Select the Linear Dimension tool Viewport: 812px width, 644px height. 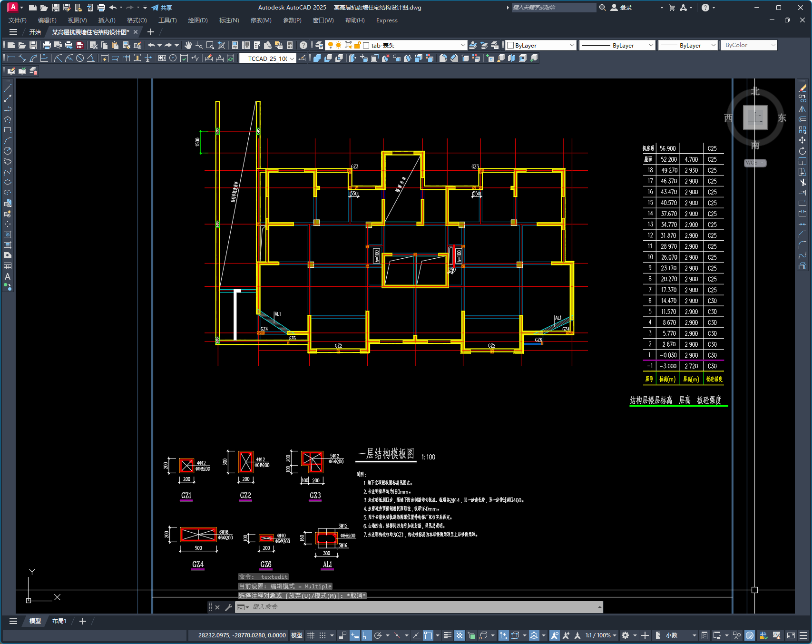[x=11, y=58]
